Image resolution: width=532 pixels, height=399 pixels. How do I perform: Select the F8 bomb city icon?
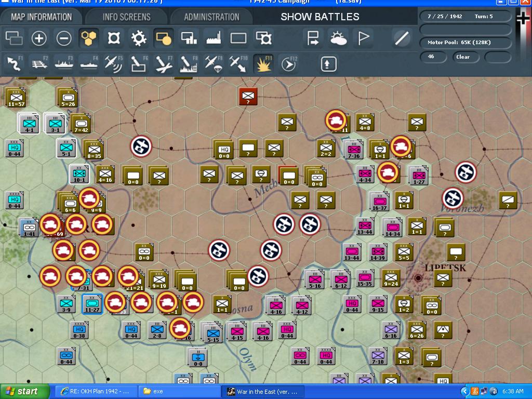(x=189, y=64)
